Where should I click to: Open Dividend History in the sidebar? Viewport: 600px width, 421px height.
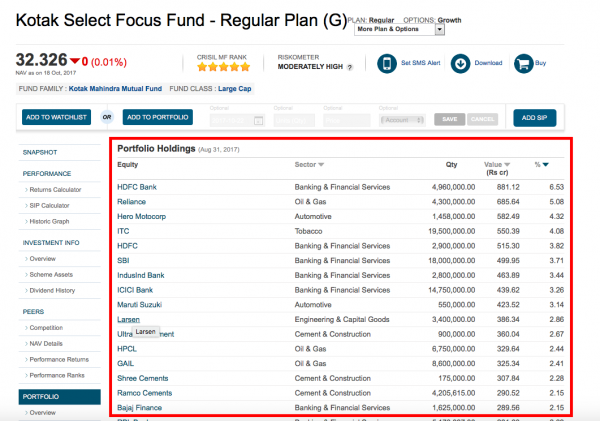(x=52, y=290)
